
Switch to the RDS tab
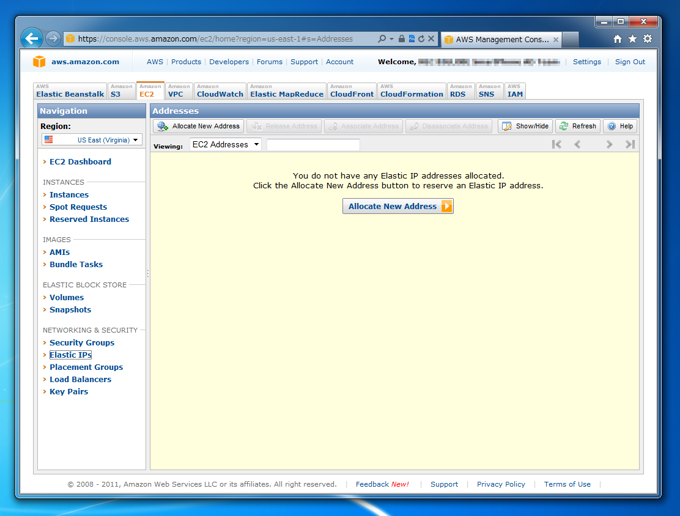point(461,91)
